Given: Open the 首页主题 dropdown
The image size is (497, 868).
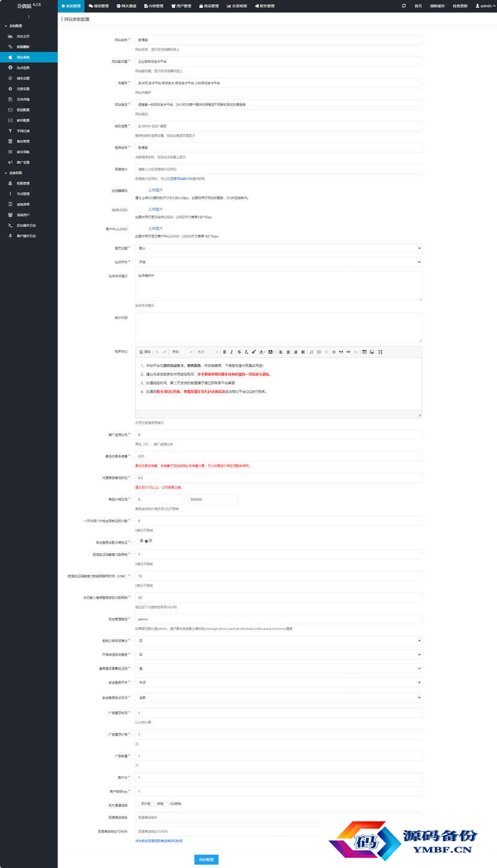Looking at the screenshot, I should click(279, 248).
